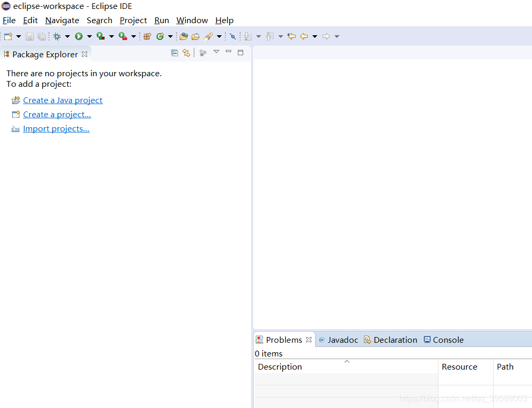Click the Create a Java project link
This screenshot has width=532, height=408.
[x=63, y=100]
